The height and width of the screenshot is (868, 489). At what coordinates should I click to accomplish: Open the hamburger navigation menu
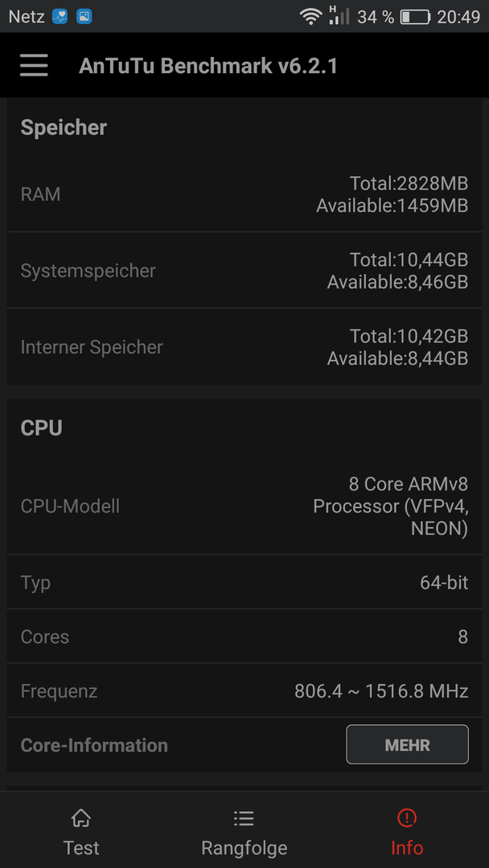coord(34,65)
